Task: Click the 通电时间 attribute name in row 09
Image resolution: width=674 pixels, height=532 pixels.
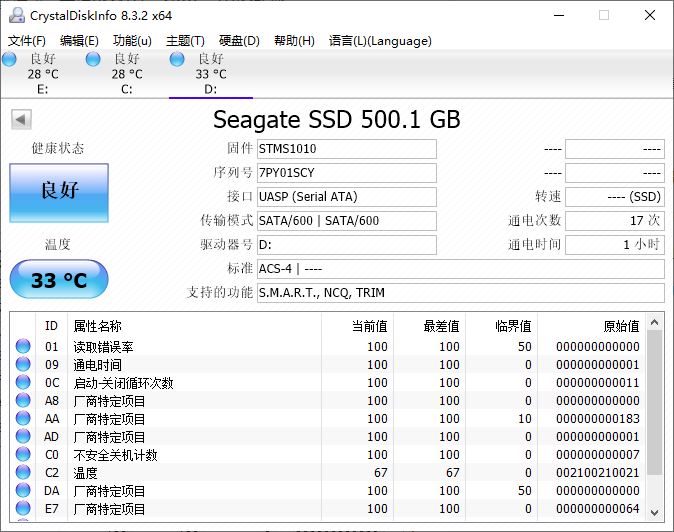Action: point(98,365)
